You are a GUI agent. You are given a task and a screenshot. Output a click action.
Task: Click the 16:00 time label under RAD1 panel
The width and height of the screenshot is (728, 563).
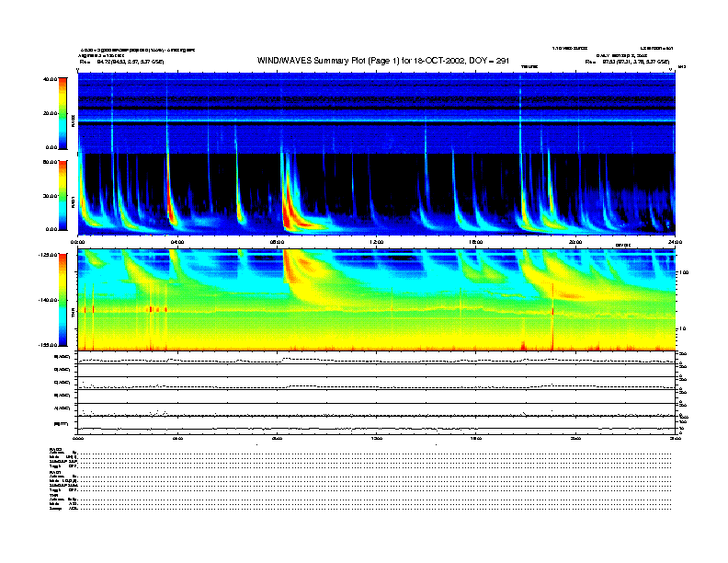click(476, 242)
